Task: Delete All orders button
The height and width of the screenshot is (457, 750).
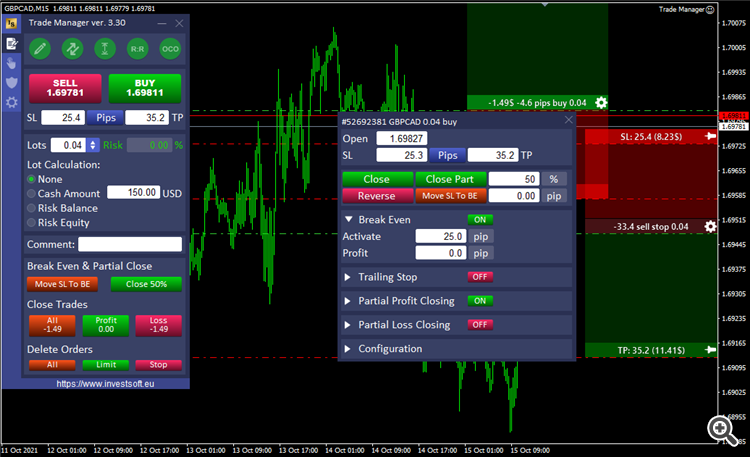Action: (x=52, y=365)
